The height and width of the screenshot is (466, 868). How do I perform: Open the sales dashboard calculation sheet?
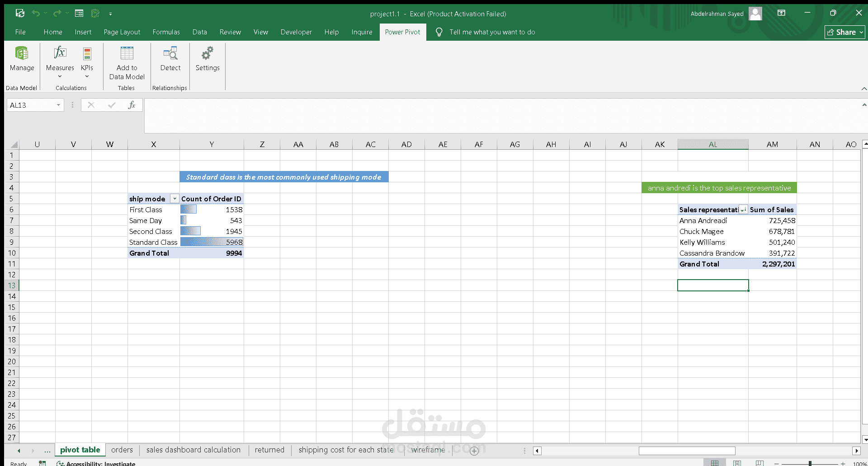point(193,450)
